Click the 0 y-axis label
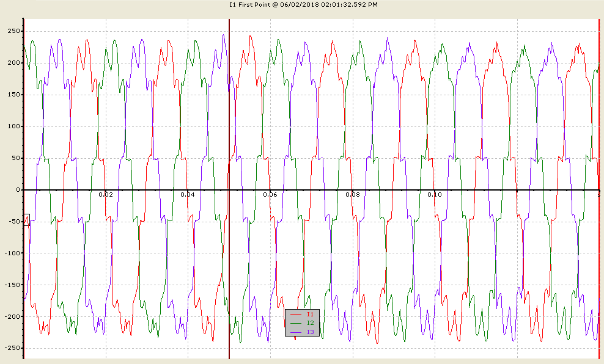Image resolution: width=604 pixels, height=364 pixels. (18, 190)
